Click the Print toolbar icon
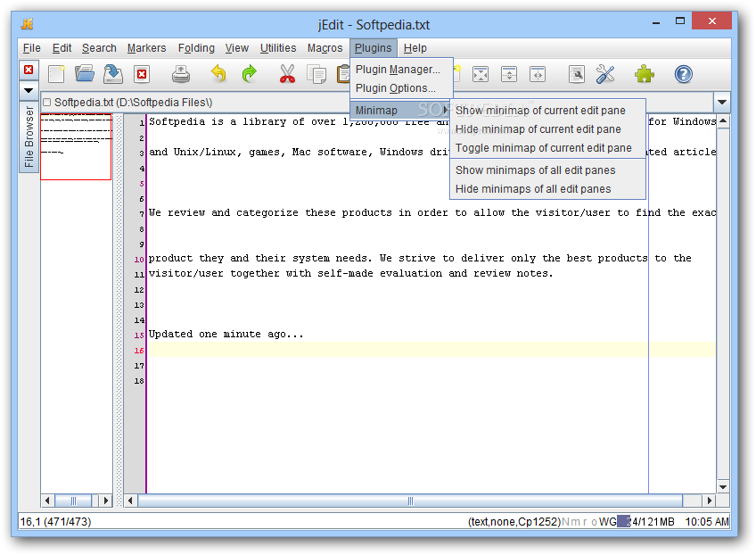Image resolution: width=756 pixels, height=555 pixels. coord(181,74)
